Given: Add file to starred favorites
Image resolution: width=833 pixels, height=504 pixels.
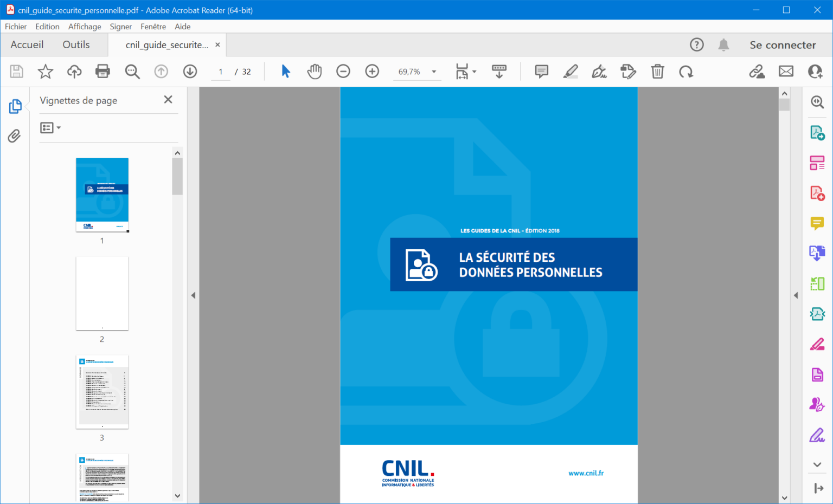Looking at the screenshot, I should [x=46, y=72].
